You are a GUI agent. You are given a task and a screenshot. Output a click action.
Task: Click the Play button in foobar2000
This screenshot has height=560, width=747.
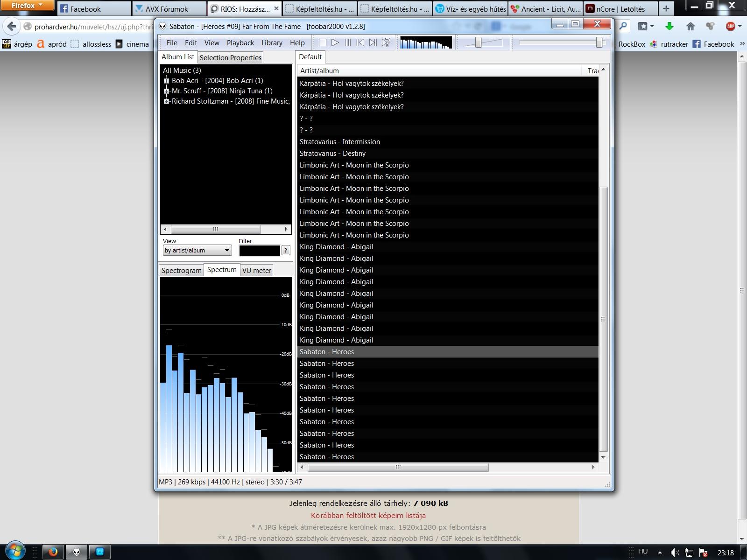335,42
